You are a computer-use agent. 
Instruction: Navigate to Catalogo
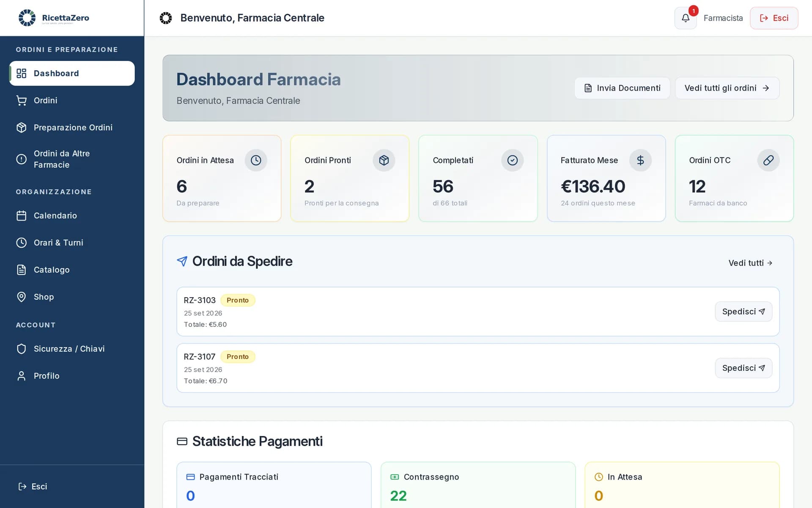pyautogui.click(x=72, y=270)
